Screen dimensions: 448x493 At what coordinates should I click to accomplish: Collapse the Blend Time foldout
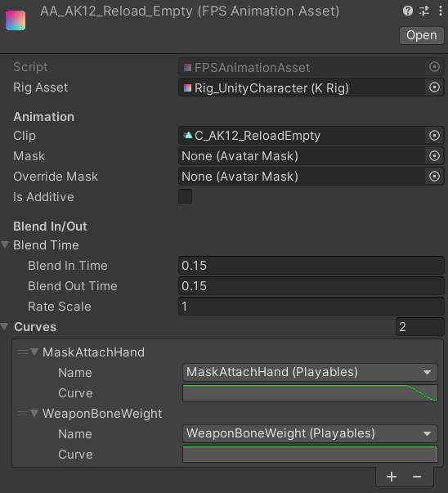5,245
